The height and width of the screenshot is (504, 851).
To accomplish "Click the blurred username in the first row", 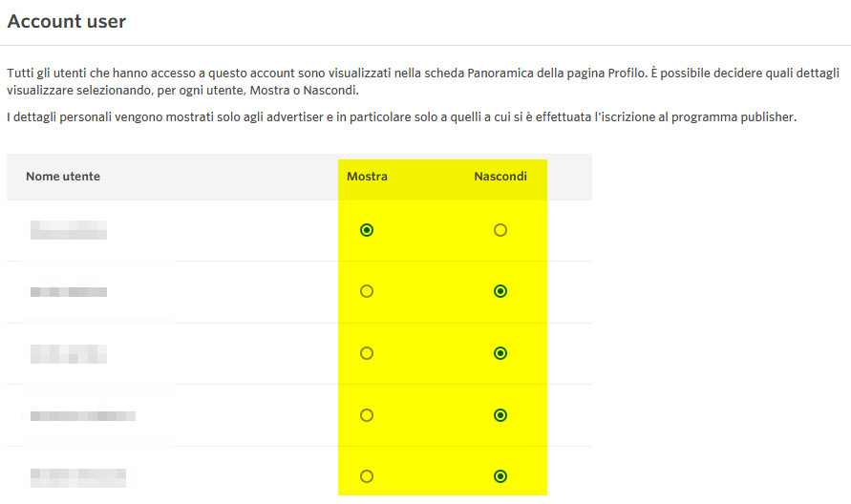I will point(68,230).
